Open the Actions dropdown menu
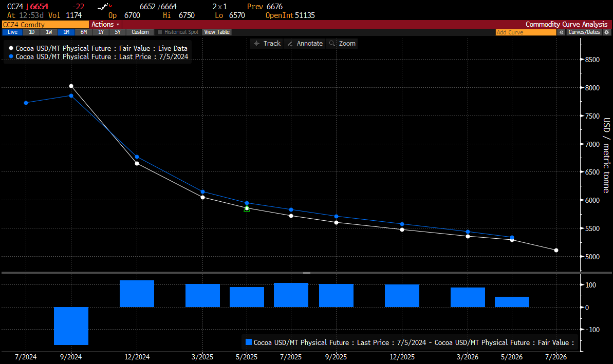Screen dimensions: 613x364 click(x=105, y=24)
